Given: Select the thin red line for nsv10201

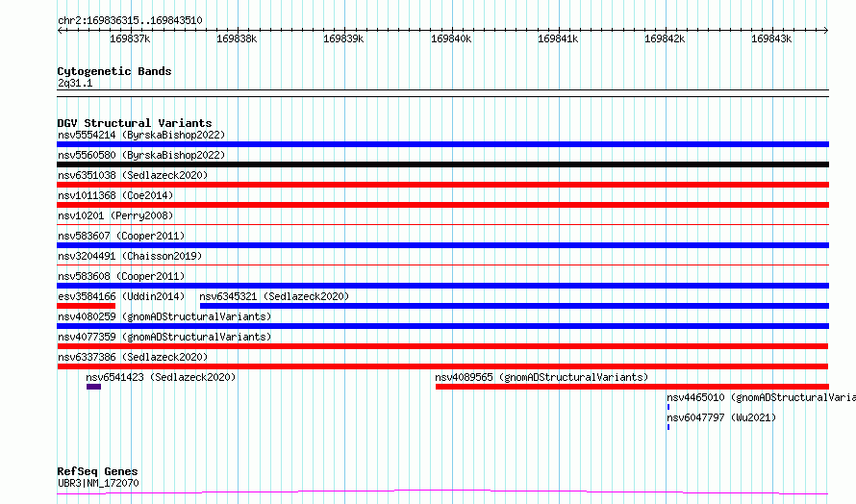Looking at the screenshot, I should point(442,224).
